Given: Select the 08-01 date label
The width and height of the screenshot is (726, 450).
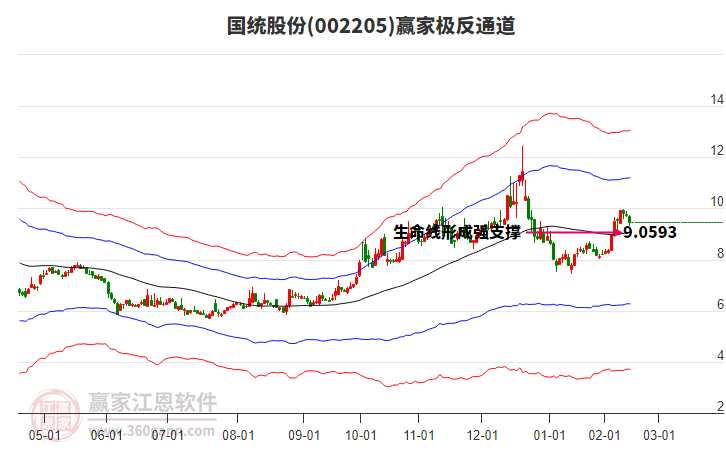Looking at the screenshot, I should click(x=238, y=435).
